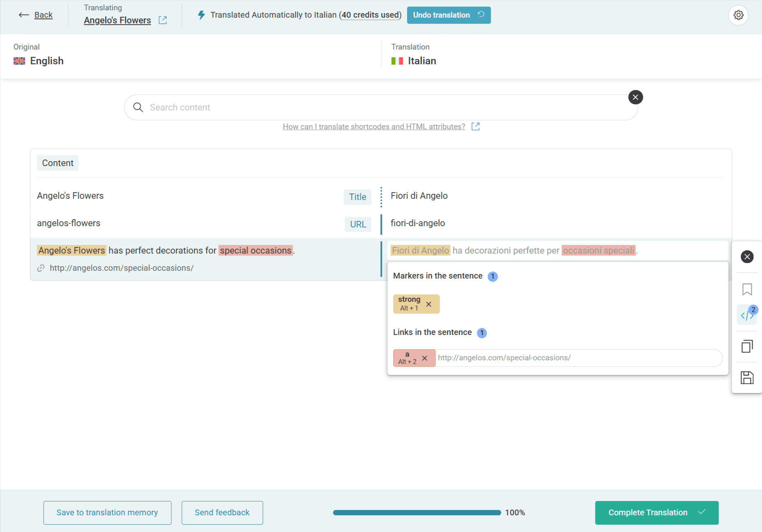Screen dimensions: 762x532
Task: Close the markers sidebar panel
Action: pos(747,256)
